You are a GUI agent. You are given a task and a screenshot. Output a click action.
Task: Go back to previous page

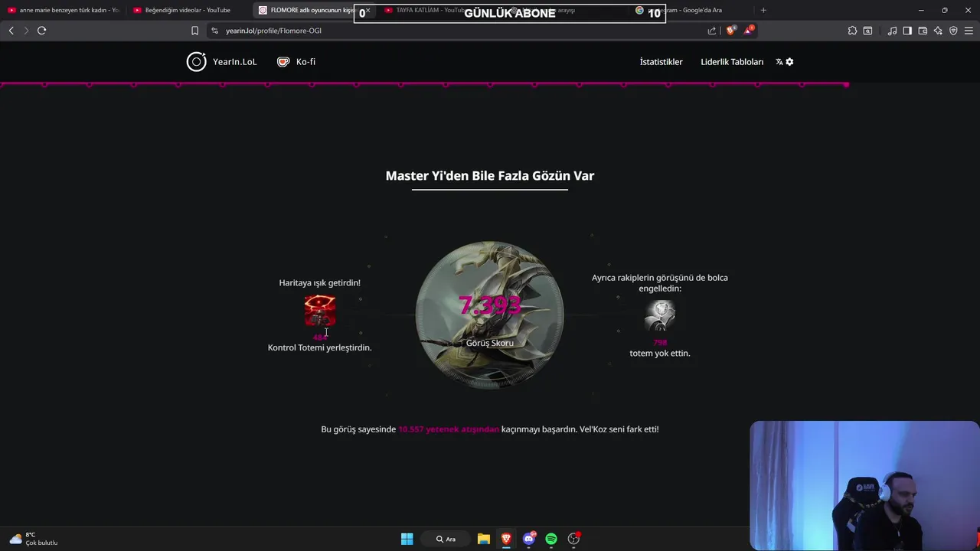(11, 31)
